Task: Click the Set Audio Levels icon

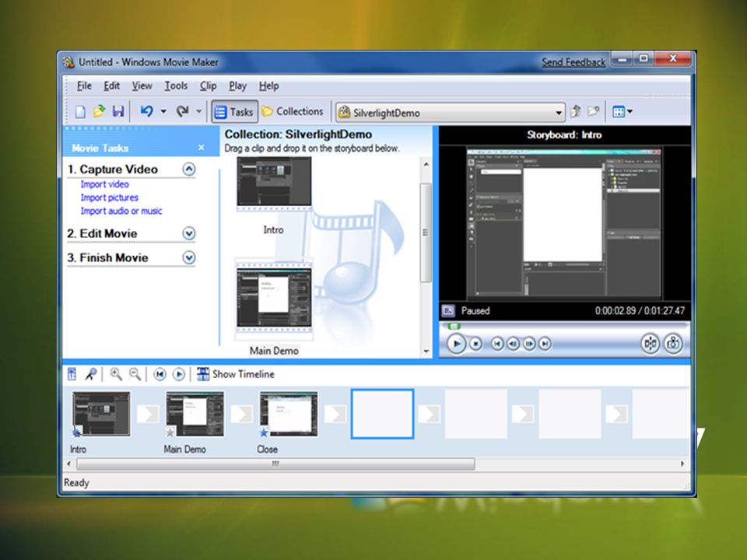Action: [72, 374]
